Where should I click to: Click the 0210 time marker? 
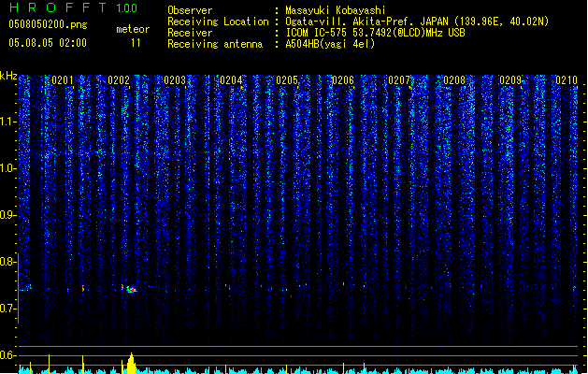click(566, 80)
